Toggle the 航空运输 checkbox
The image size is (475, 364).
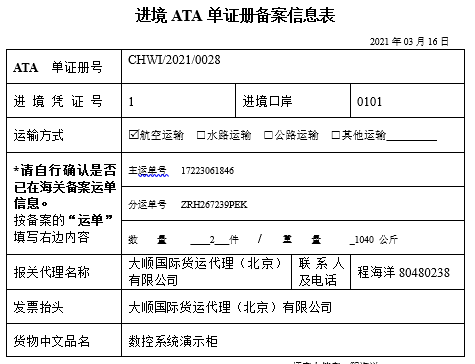point(134,135)
